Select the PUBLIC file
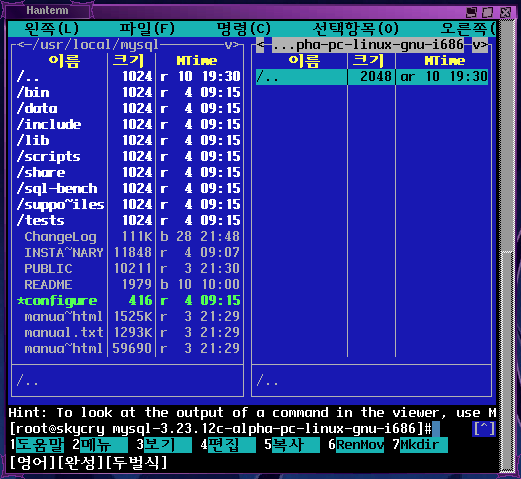Viewport: 521px width, 479px height. (x=128, y=269)
